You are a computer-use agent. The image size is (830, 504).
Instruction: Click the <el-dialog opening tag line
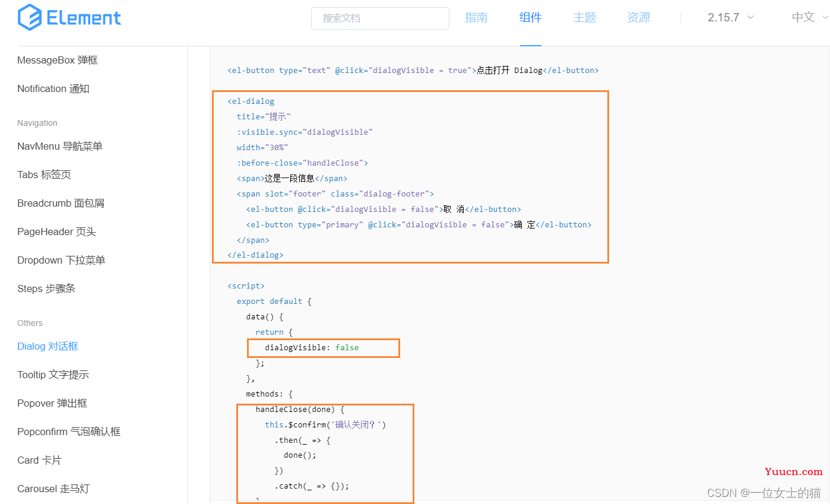pos(251,101)
